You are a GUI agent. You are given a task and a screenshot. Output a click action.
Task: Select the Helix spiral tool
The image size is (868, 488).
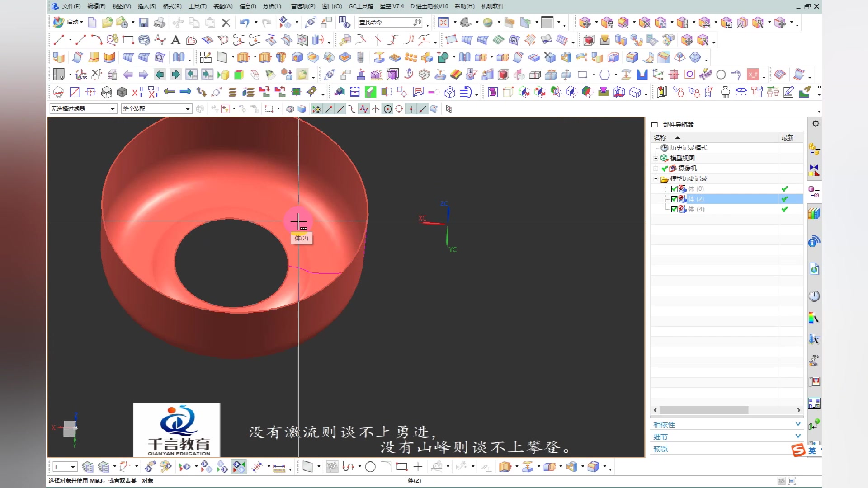click(144, 40)
